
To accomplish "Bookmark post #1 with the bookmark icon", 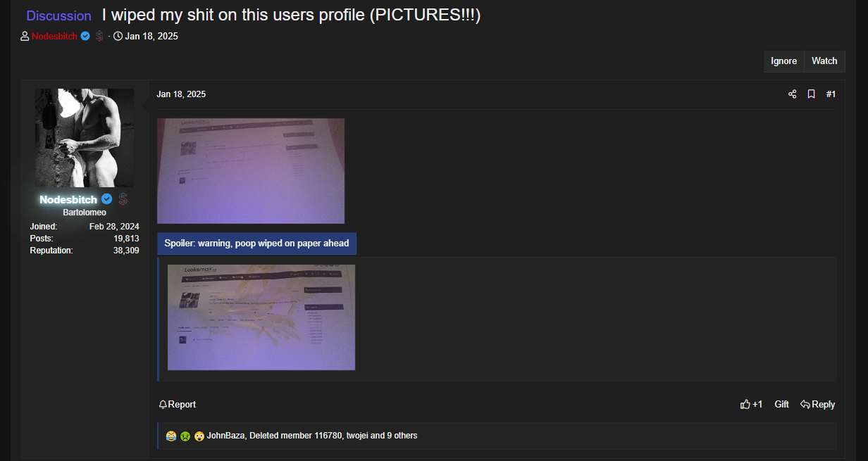I will point(811,94).
